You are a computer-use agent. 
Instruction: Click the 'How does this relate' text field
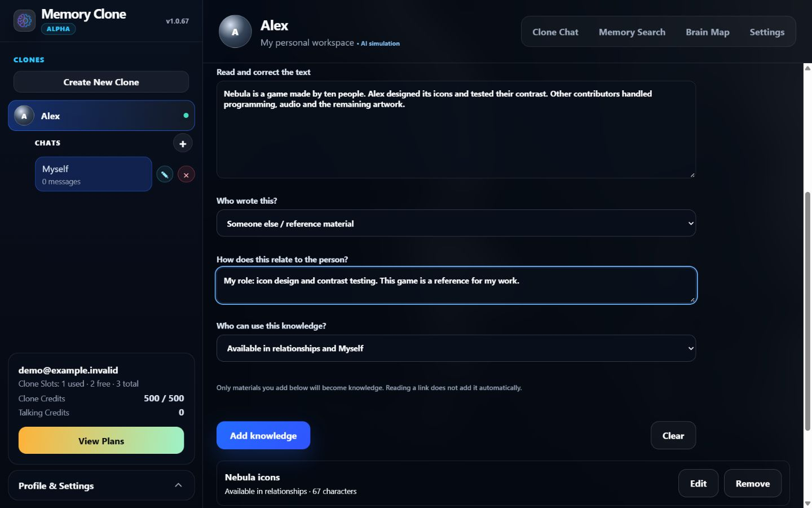456,285
